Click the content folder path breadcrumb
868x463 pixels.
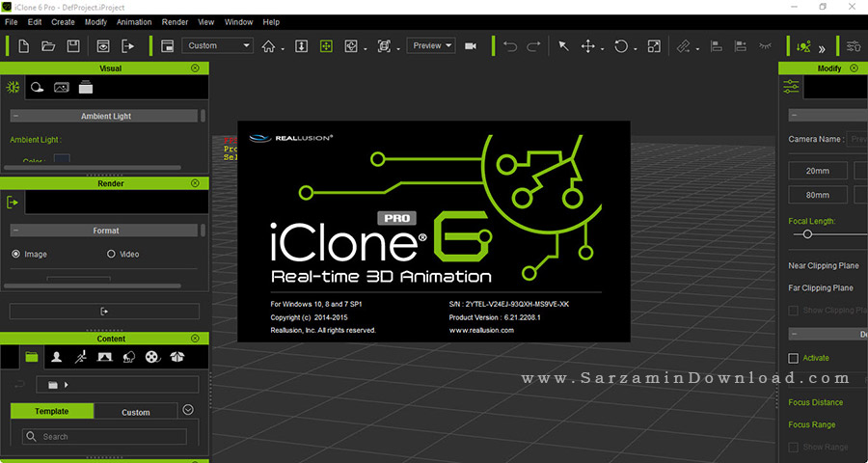click(x=117, y=384)
